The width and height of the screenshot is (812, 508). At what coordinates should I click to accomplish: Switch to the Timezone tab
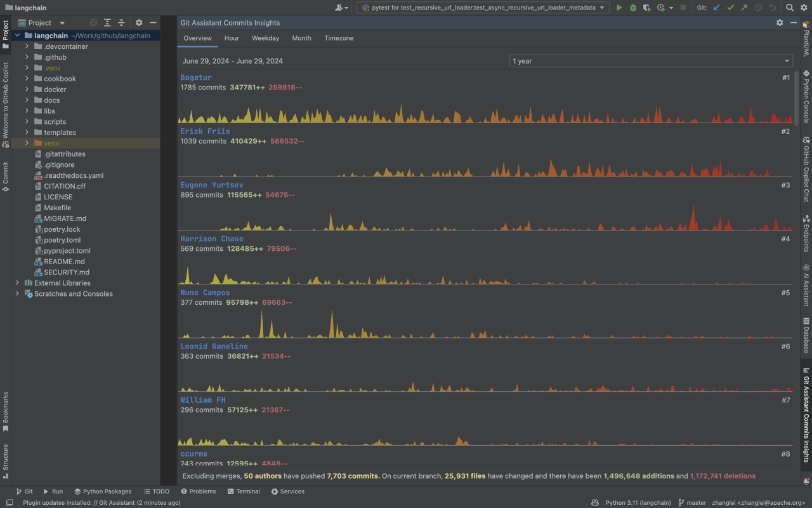(339, 38)
